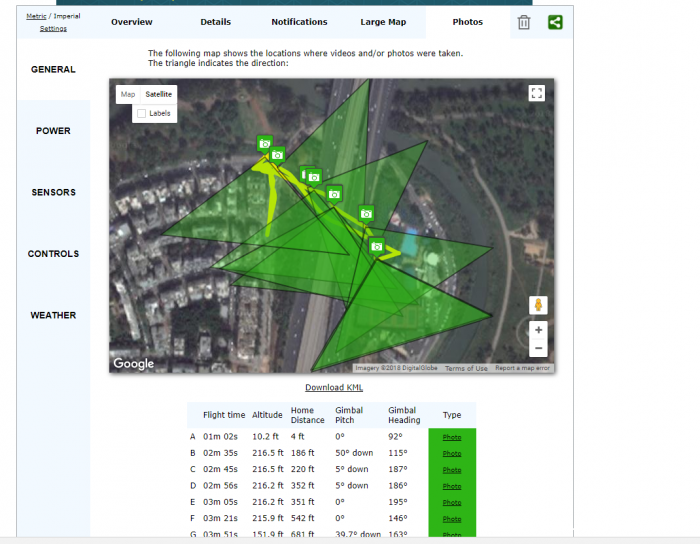Select Satellite map view
The image size is (700, 544).
coord(158,95)
